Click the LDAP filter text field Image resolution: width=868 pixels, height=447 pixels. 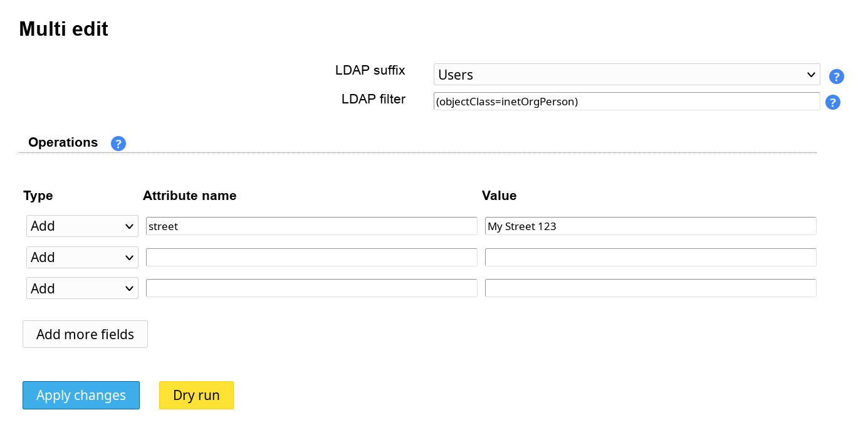click(626, 102)
